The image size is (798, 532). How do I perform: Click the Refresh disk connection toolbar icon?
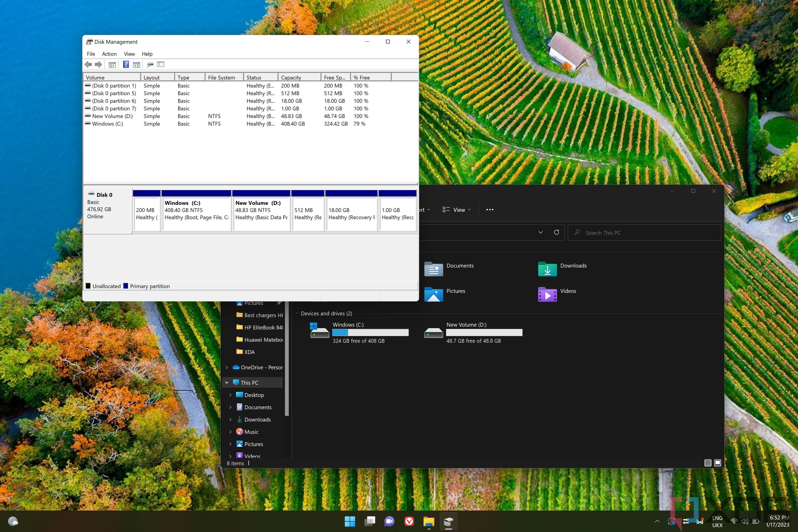[x=150, y=64]
